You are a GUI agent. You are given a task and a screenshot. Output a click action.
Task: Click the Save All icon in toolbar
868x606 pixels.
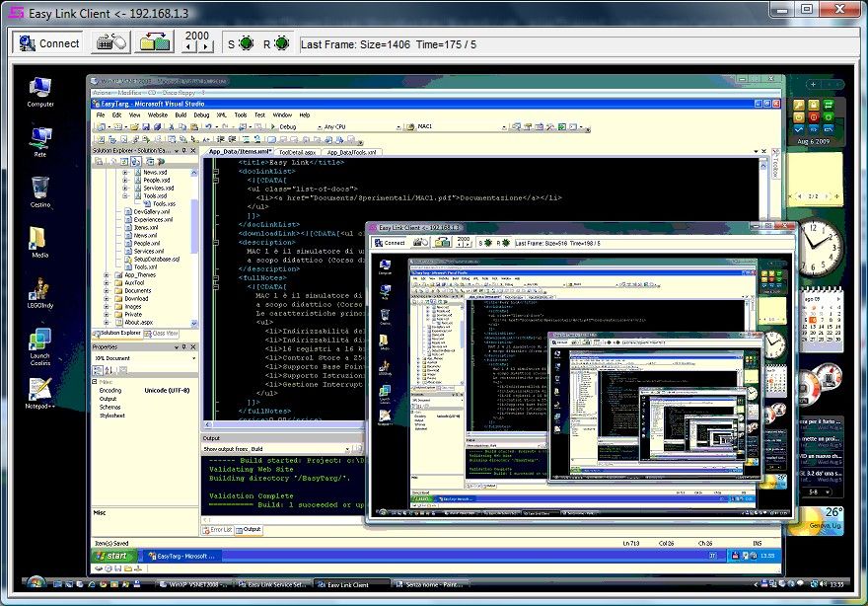click(x=158, y=127)
